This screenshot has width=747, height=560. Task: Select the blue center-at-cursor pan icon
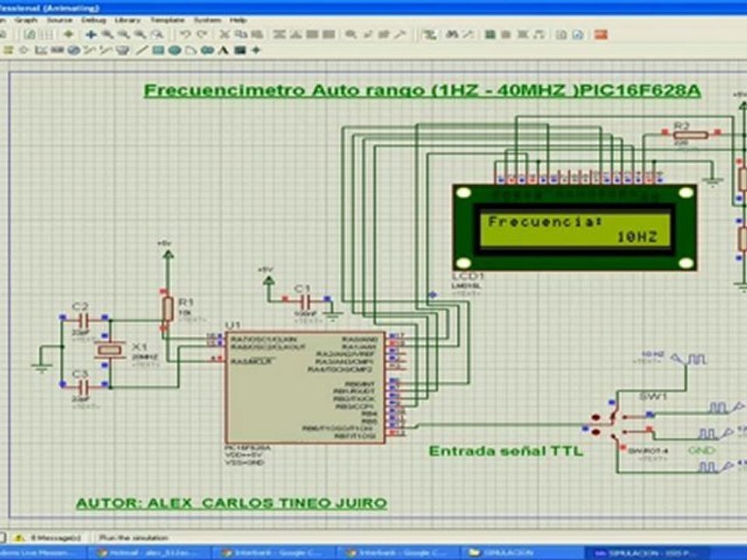tap(91, 35)
